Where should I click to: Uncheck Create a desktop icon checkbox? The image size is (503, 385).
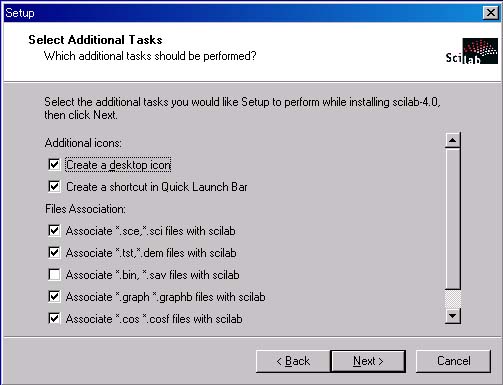click(x=54, y=164)
